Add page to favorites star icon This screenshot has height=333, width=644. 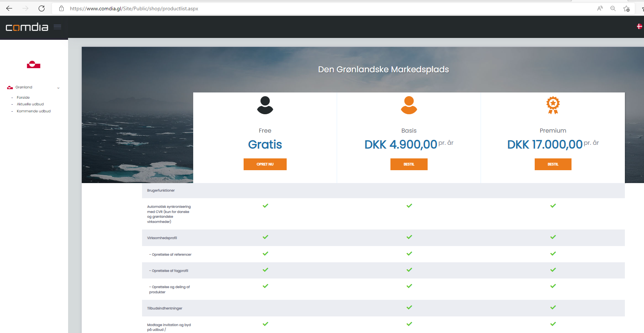(626, 8)
